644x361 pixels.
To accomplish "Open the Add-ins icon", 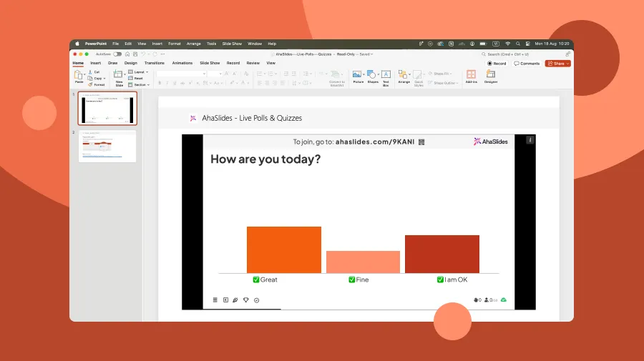I will (471, 75).
